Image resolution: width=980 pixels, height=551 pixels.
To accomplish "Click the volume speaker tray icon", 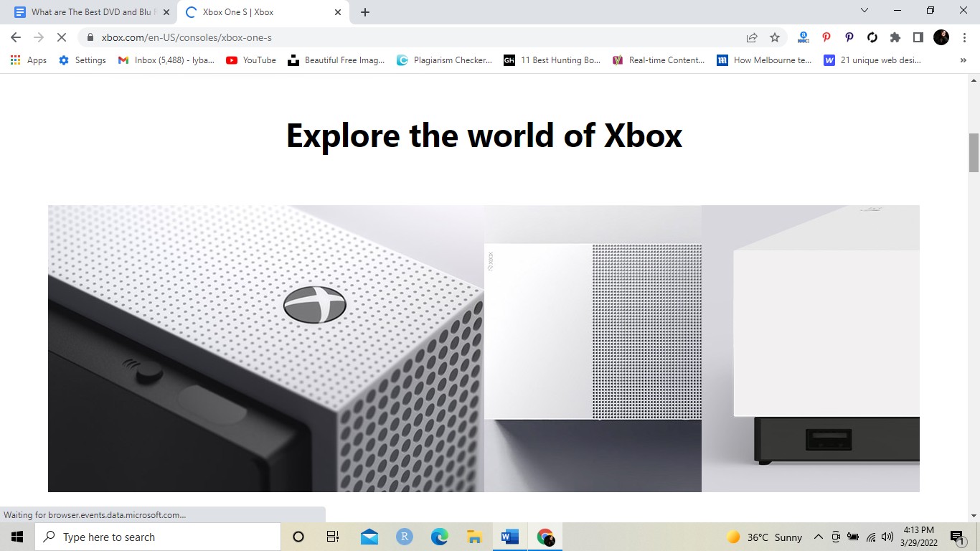I will coord(887,537).
